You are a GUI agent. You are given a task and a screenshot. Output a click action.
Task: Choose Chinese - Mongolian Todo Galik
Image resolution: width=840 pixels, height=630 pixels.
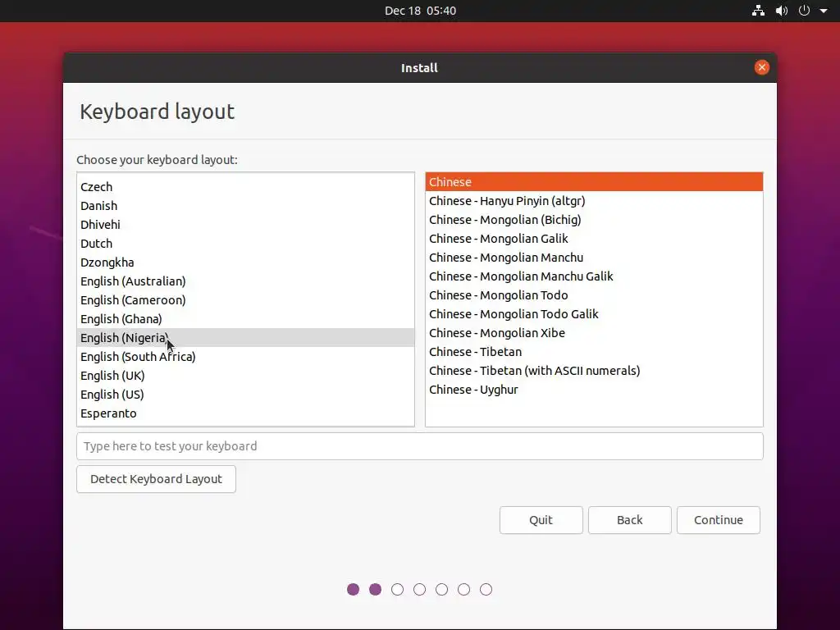click(x=594, y=314)
